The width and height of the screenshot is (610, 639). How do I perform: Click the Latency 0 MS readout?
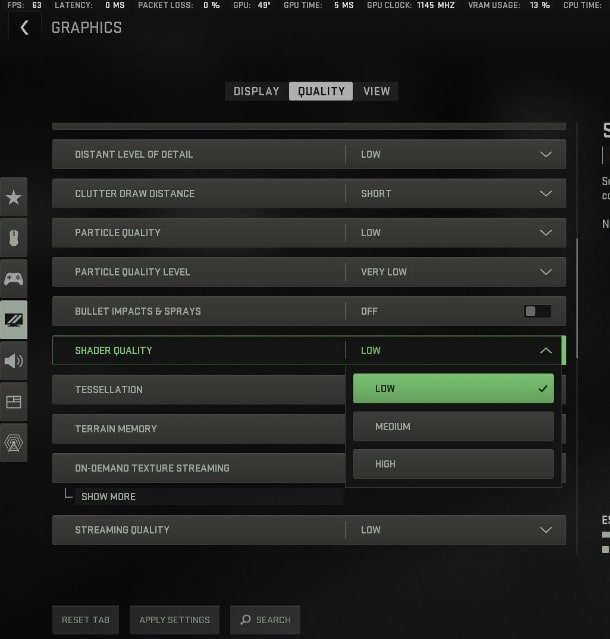coord(90,5)
